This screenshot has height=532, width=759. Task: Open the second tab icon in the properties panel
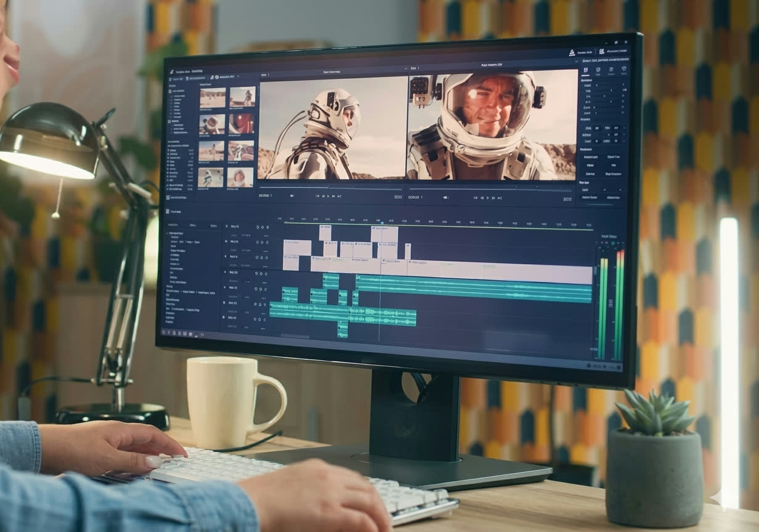597,71
